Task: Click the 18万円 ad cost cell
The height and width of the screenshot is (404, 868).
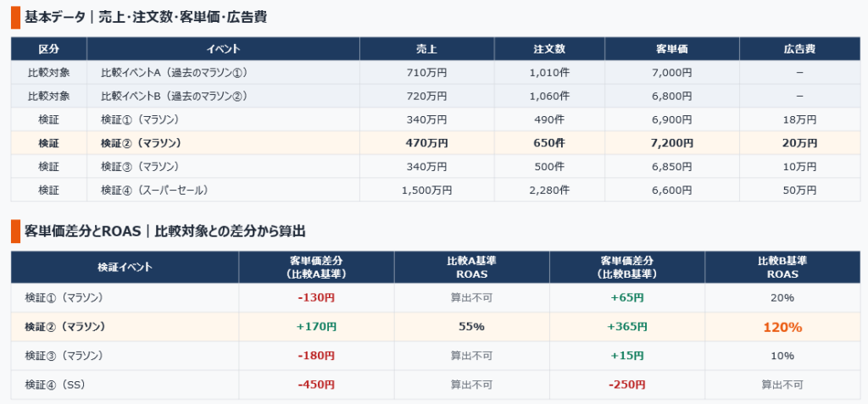Action: pos(799,119)
